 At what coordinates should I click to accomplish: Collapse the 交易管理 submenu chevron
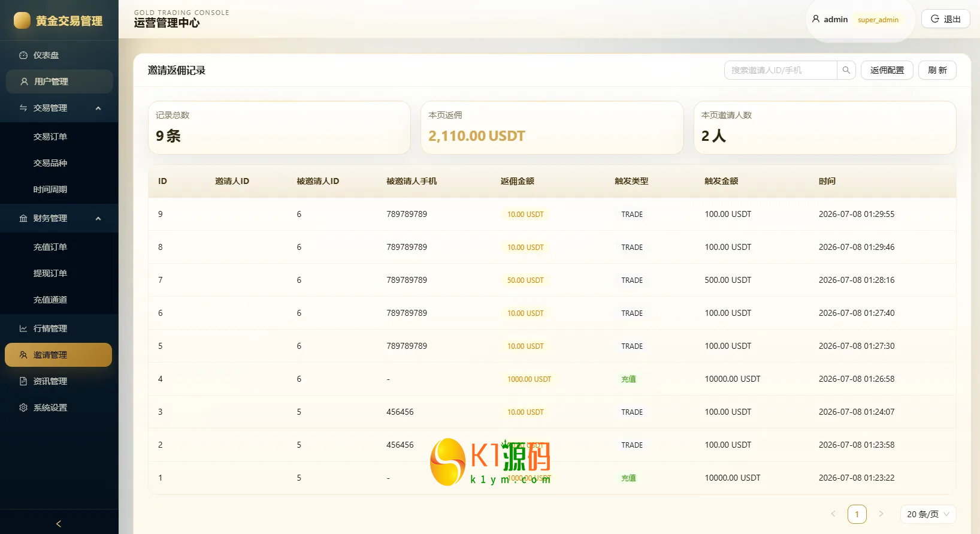(98, 108)
